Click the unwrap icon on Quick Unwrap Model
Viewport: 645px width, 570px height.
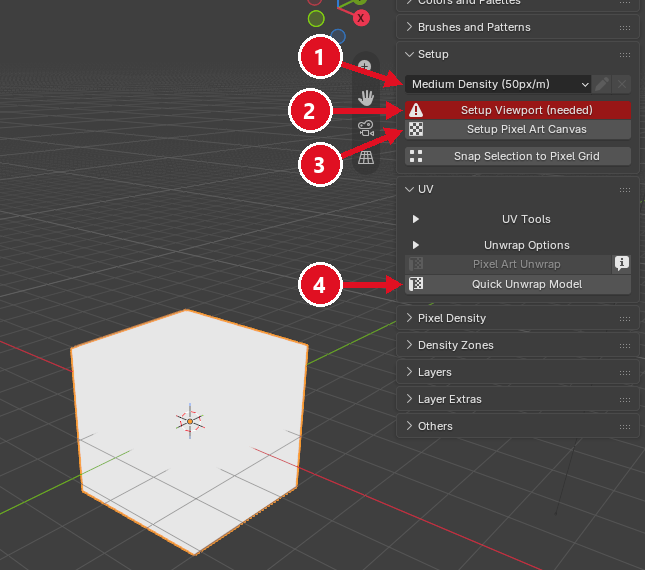tap(416, 284)
